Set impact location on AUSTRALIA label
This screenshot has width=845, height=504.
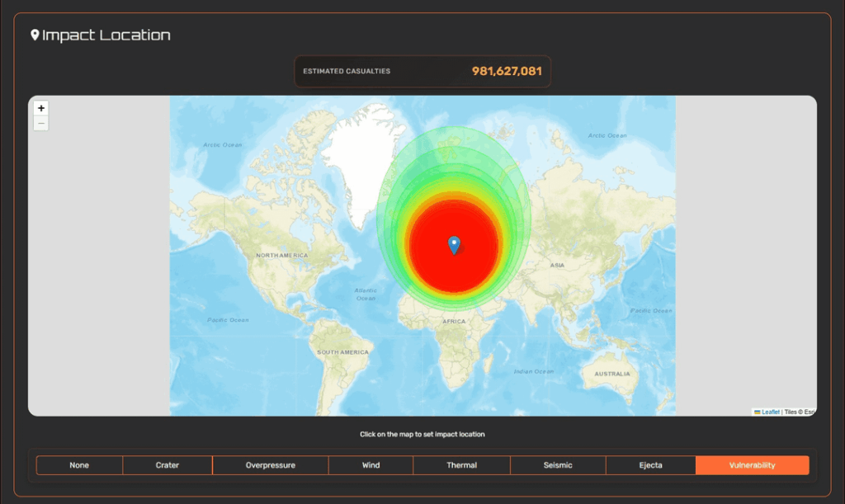611,374
